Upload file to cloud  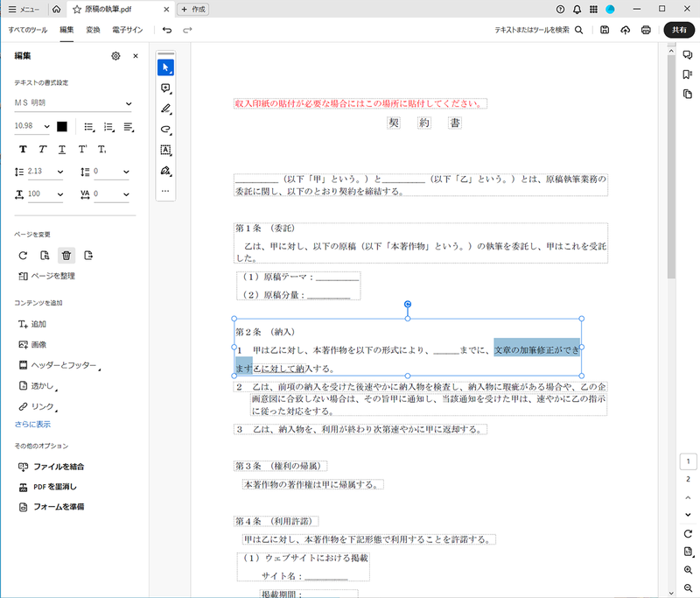point(626,30)
